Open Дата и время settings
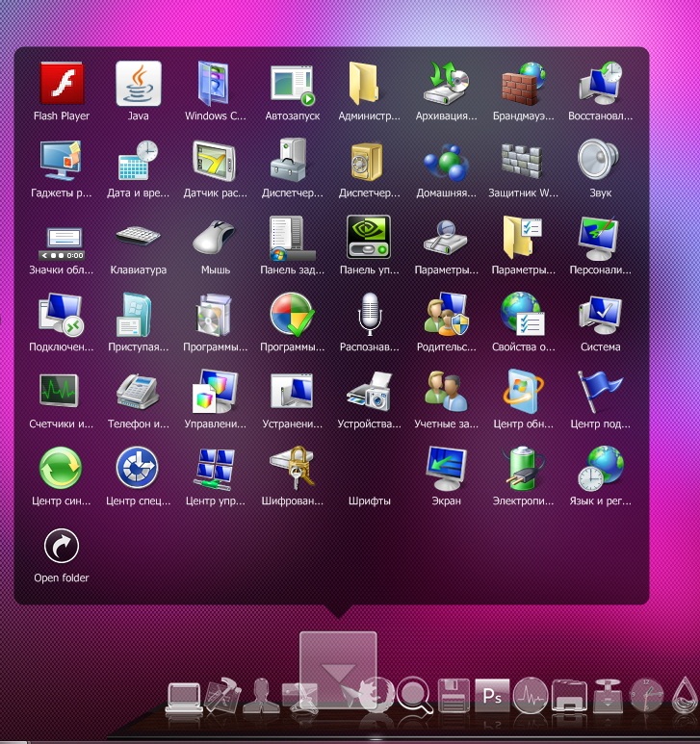The image size is (700, 744). pyautogui.click(x=138, y=162)
